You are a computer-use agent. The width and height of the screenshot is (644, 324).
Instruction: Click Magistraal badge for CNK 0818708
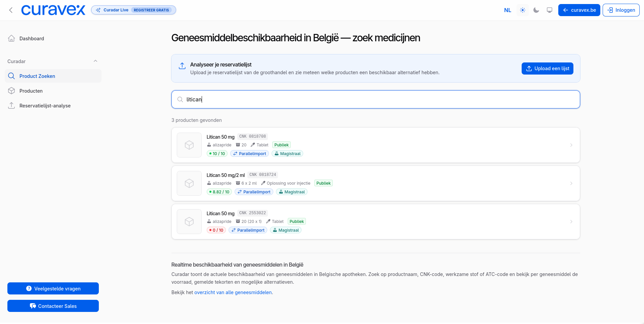click(287, 154)
